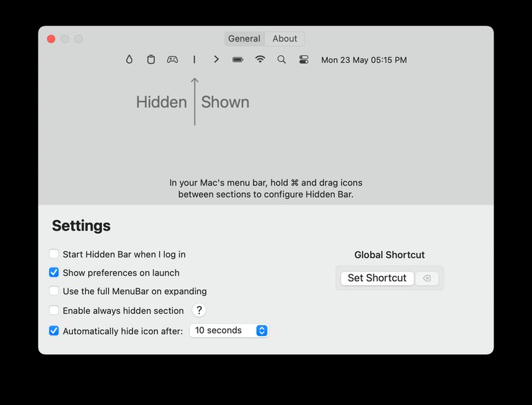
Task: Click the water drop icon in the menu bar preview
Action: point(129,59)
